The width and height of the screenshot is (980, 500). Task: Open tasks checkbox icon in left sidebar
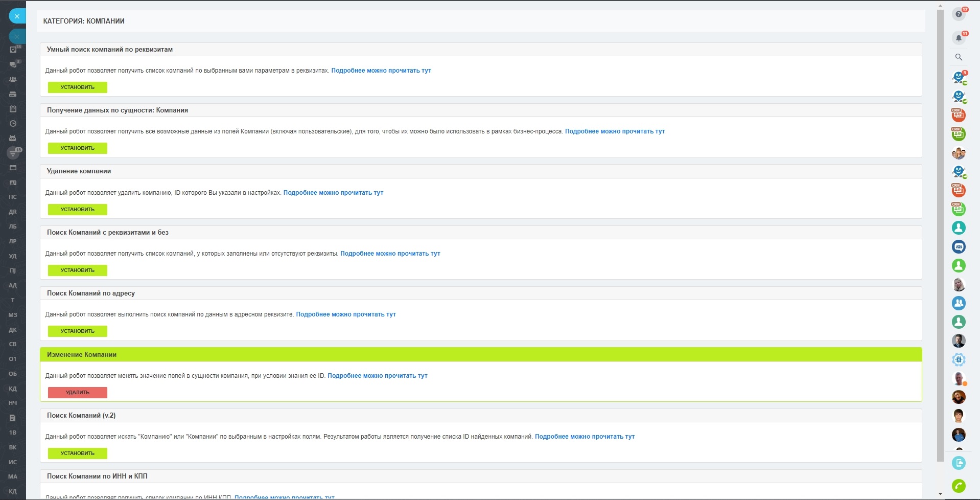[x=13, y=50]
